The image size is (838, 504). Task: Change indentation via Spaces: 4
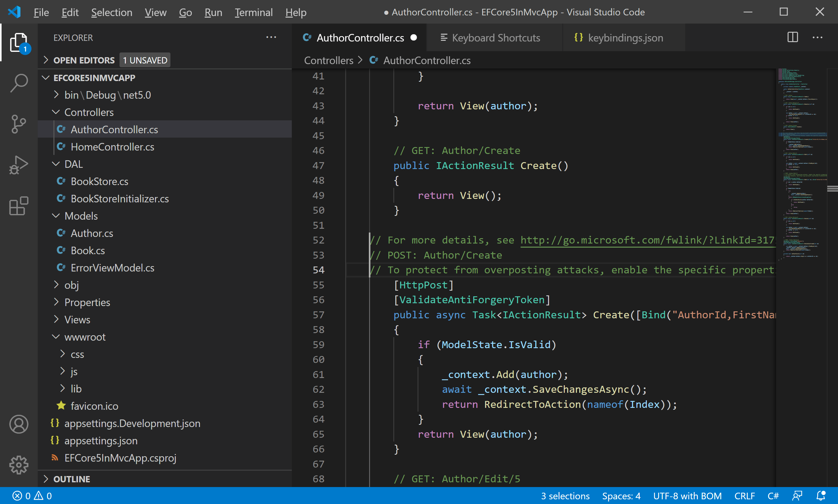[621, 496]
